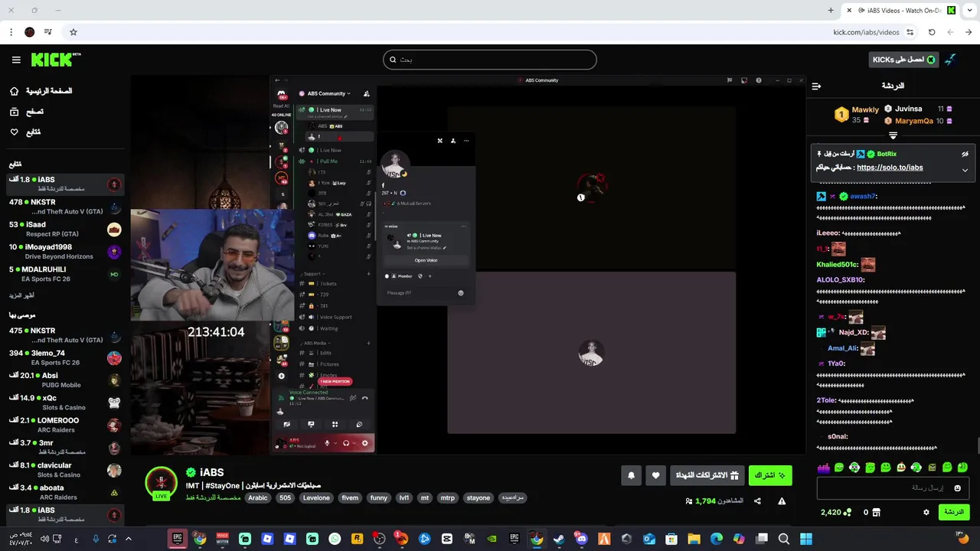Open the emoji picker in chat input
980x551 pixels.
[x=957, y=487]
